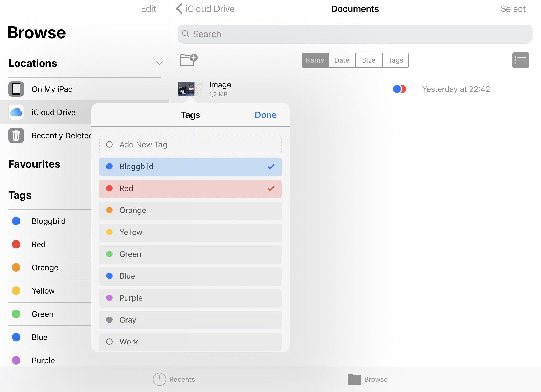Image resolution: width=541 pixels, height=392 pixels.
Task: Uncheck the Red tag
Action: 190,189
